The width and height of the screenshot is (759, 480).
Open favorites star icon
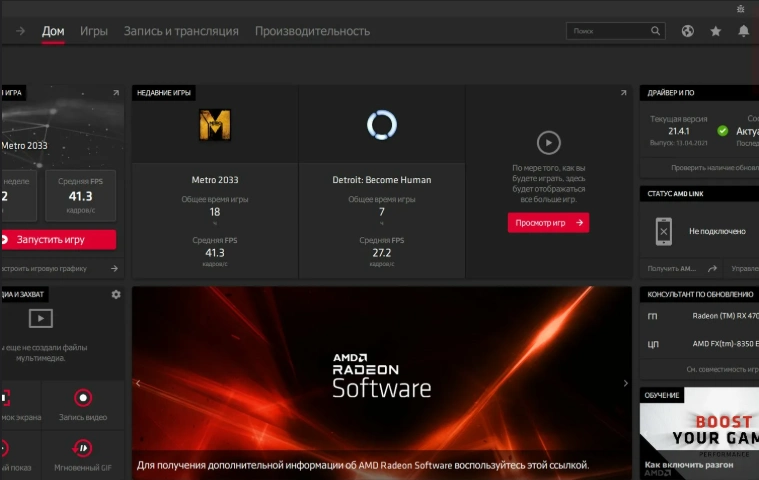(x=715, y=31)
